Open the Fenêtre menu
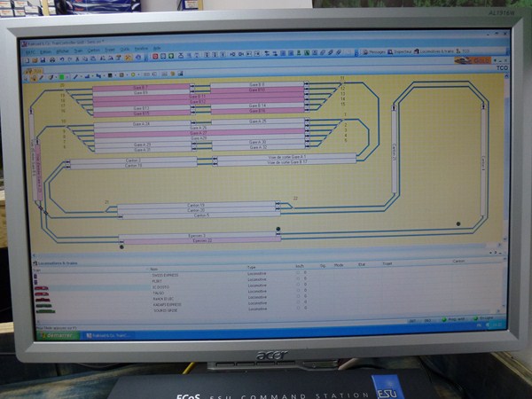The height and width of the screenshot is (399, 532). click(141, 49)
